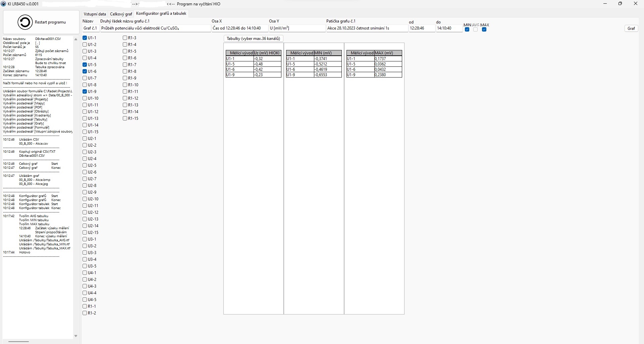Click the log panel scroll up arrow
Viewport: 644px width, 344px height.
(x=76, y=39)
